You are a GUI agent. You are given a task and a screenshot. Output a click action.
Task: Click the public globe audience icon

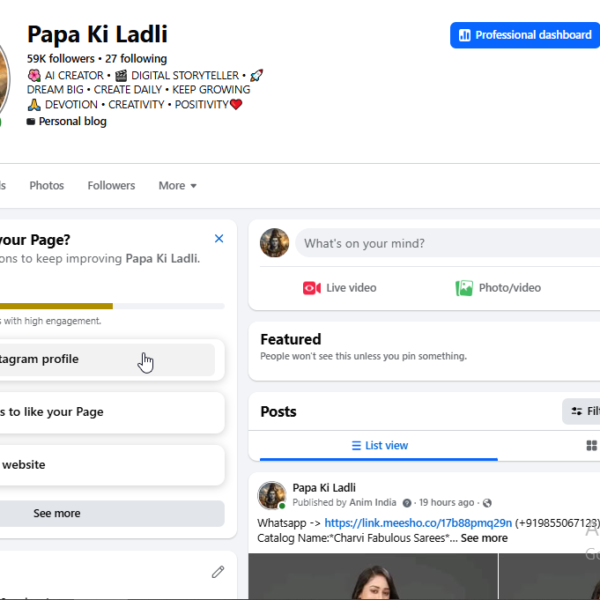pos(487,503)
